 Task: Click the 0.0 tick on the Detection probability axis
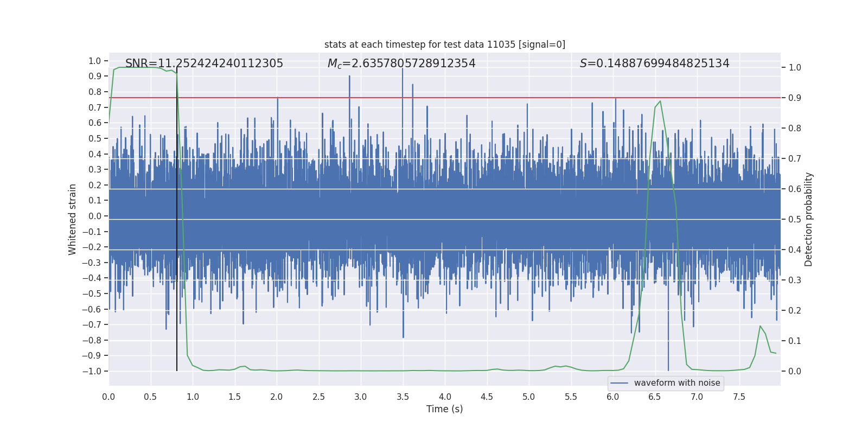pos(795,372)
